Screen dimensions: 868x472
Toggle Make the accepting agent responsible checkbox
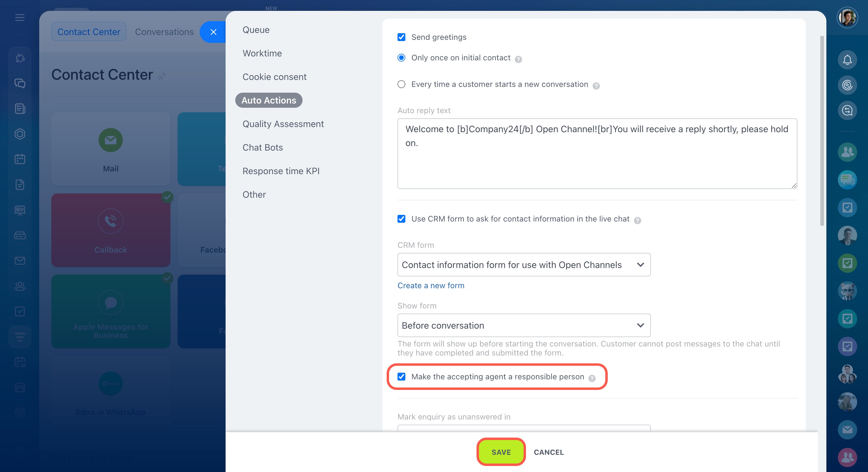pyautogui.click(x=401, y=377)
